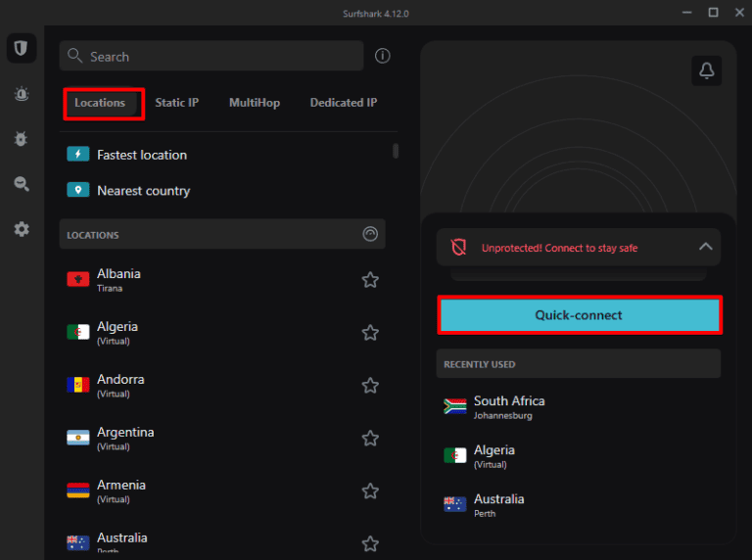Select Nearest country option
Viewport: 752px width, 560px height.
(x=143, y=191)
